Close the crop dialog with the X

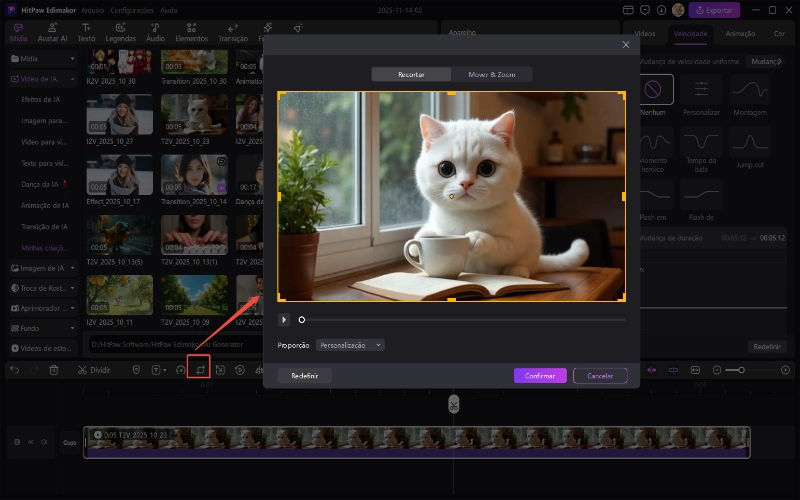[x=626, y=45]
